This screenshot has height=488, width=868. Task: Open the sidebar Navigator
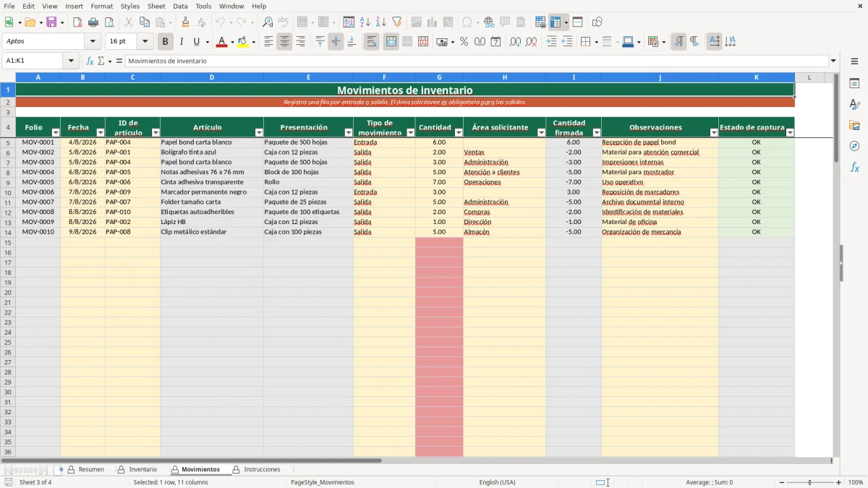[x=854, y=146]
